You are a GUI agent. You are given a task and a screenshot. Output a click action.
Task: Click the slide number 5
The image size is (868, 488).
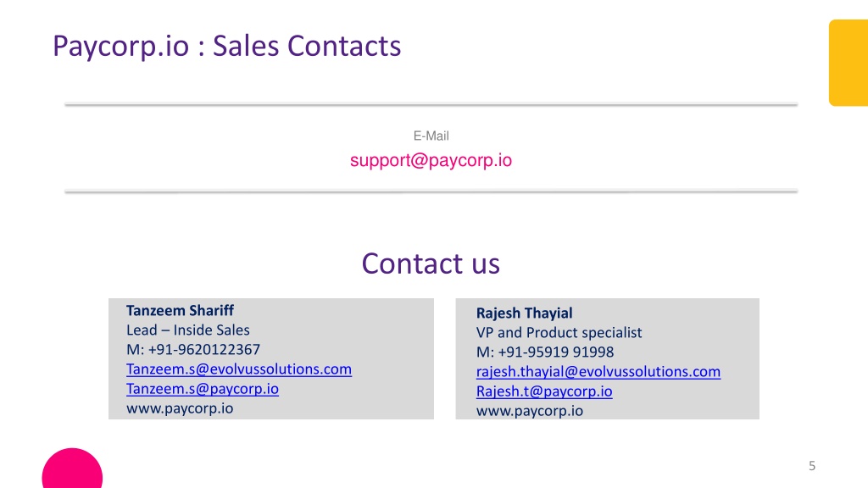(811, 466)
